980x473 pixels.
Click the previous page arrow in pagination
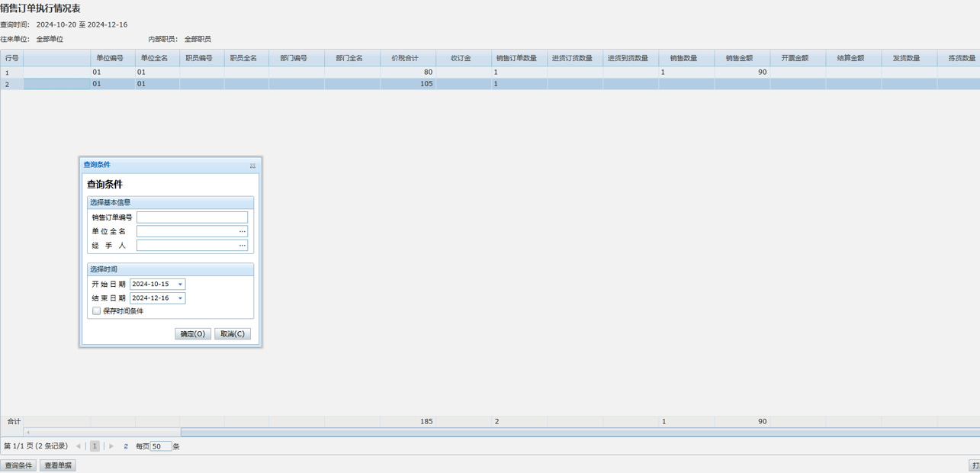click(78, 446)
